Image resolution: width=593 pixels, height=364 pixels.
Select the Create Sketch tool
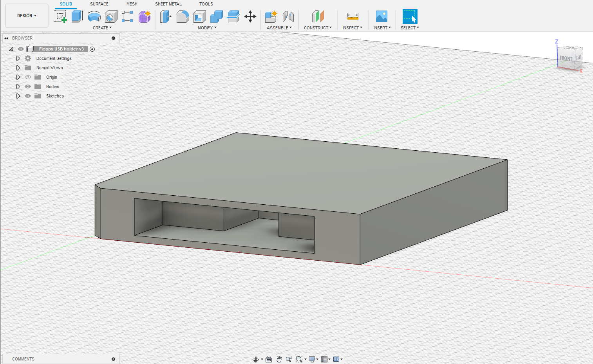61,16
